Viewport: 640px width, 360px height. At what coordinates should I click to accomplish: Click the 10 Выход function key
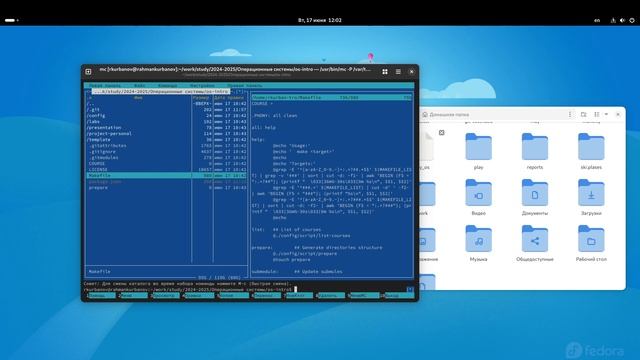pos(397,295)
